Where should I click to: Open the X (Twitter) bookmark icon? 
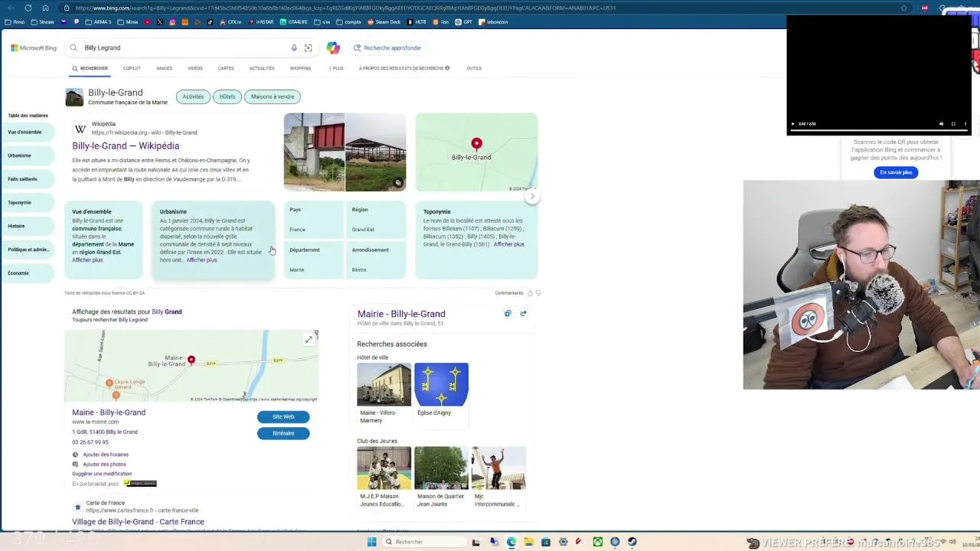click(160, 22)
